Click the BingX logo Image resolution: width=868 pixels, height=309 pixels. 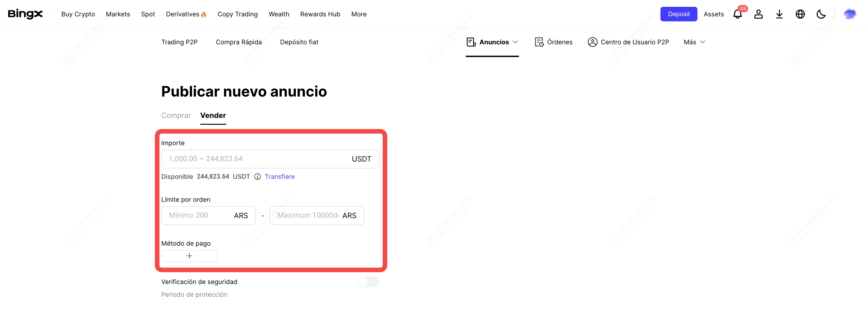click(x=25, y=14)
